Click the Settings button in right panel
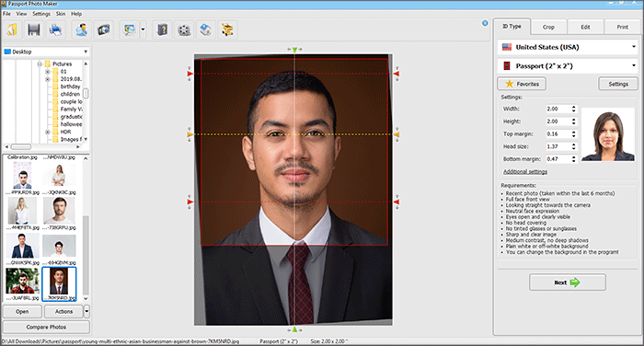This screenshot has height=346, width=644. tap(618, 84)
